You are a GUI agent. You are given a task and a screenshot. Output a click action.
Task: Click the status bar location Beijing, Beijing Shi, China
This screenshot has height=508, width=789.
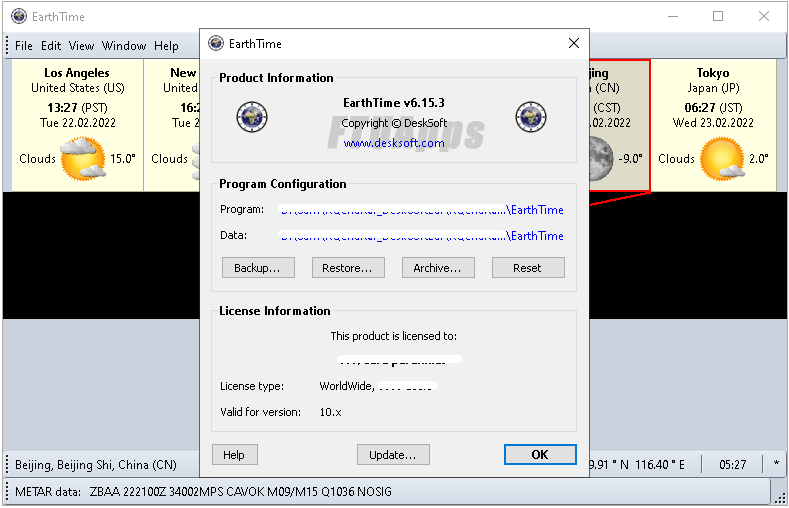pos(96,465)
